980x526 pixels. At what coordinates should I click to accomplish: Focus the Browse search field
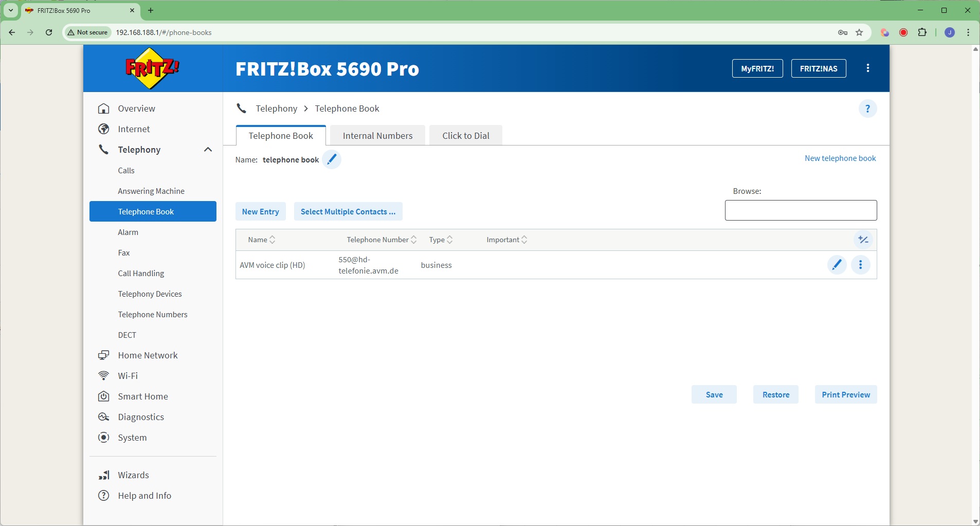point(801,210)
